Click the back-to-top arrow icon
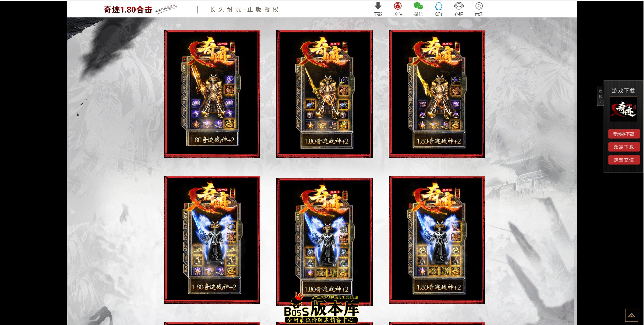644x325 pixels. coord(631,315)
